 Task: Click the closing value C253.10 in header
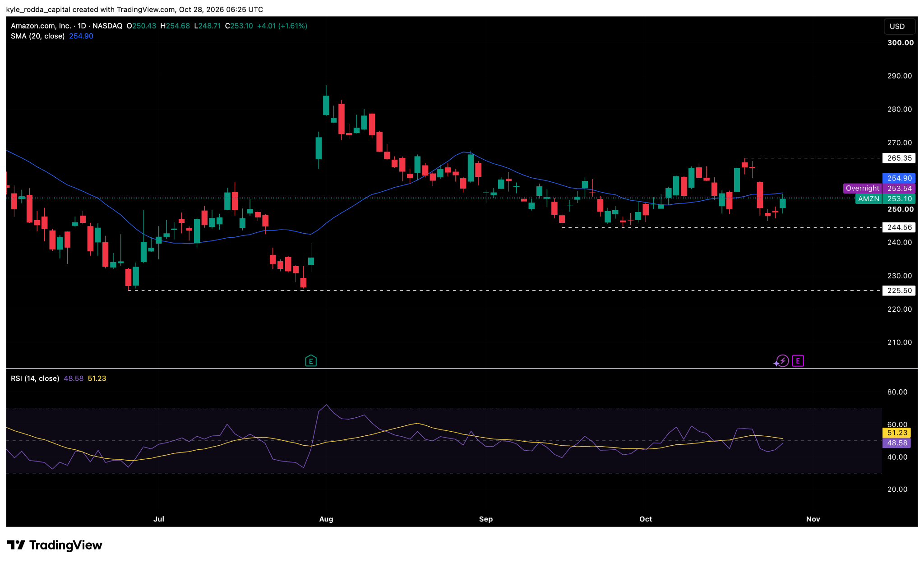239,26
